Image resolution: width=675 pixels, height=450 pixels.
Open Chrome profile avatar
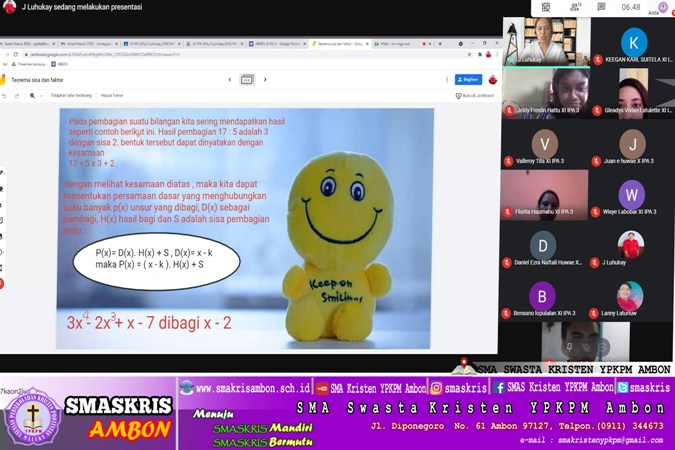489,55
